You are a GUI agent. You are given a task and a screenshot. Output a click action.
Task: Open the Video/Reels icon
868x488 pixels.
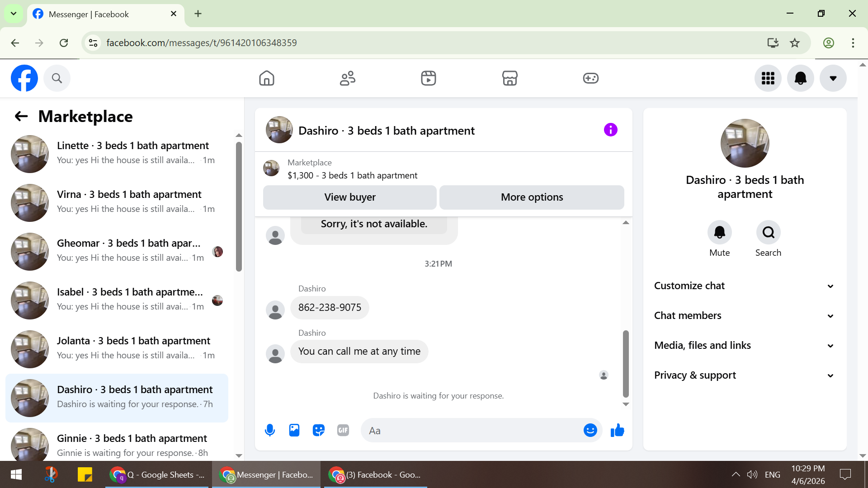(429, 78)
